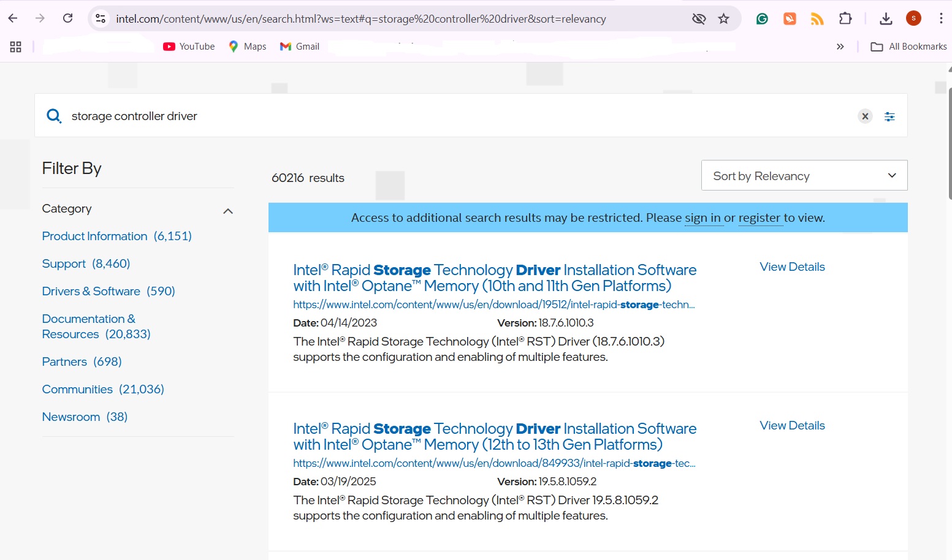Bookmark this page with the star icon

[x=724, y=18]
